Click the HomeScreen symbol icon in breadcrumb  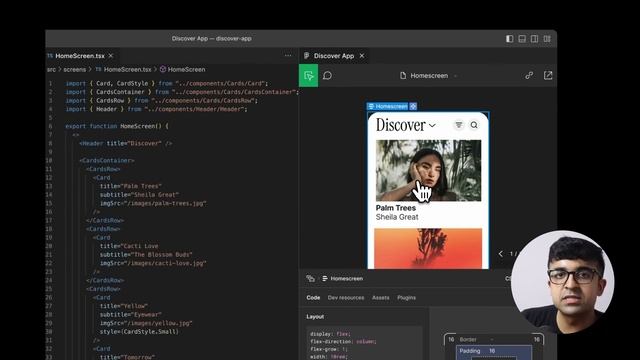[163, 69]
